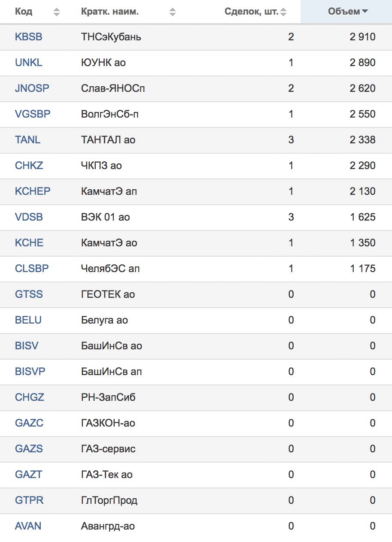The image size is (392, 542).
Task: Select the Кратк. наим. header text
Action: click(x=110, y=12)
